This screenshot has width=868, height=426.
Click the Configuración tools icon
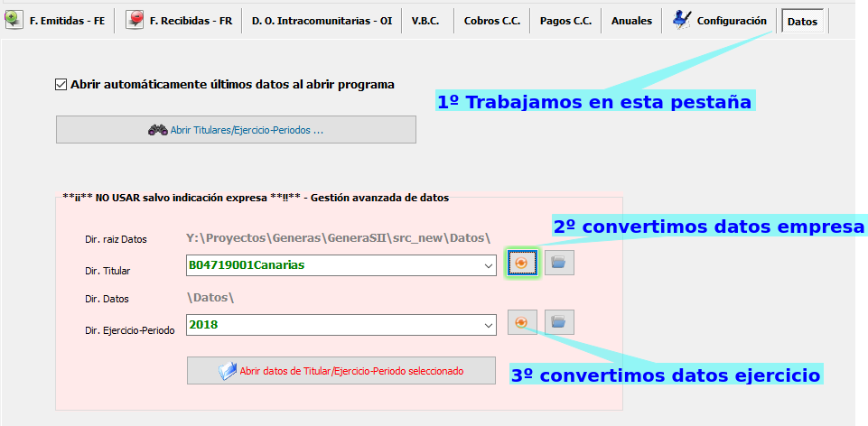(x=683, y=20)
